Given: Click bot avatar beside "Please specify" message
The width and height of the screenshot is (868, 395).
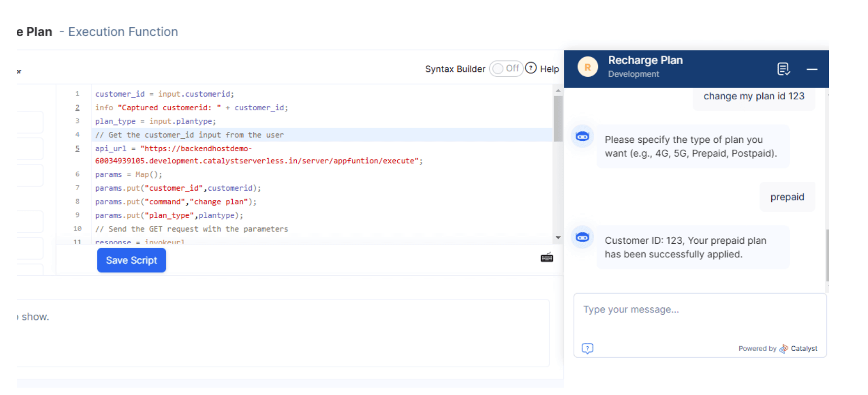Looking at the screenshot, I should click(582, 137).
